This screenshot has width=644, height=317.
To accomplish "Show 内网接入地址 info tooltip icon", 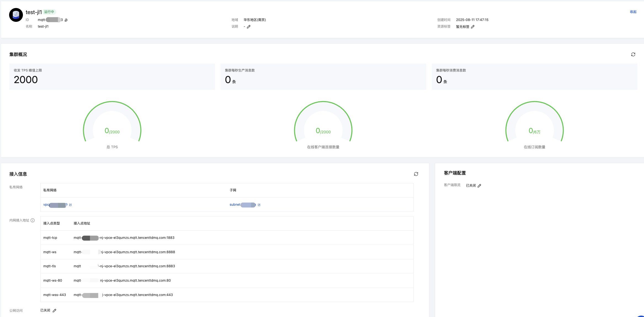I will [33, 220].
